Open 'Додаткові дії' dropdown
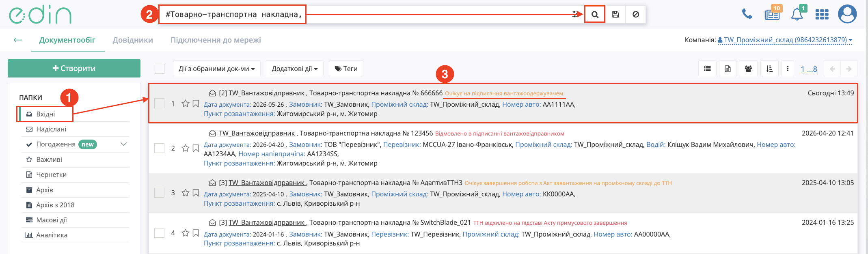The image size is (868, 254). click(x=294, y=69)
